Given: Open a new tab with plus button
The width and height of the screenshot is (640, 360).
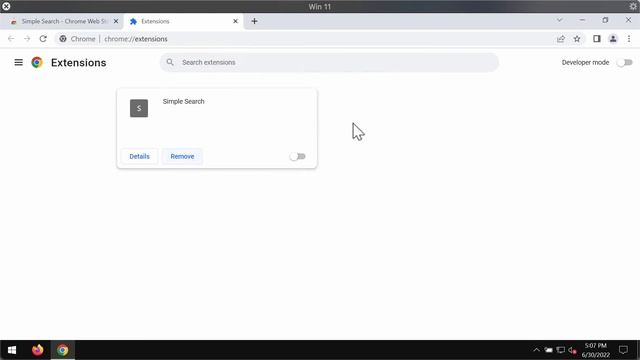Looking at the screenshot, I should tap(254, 21).
